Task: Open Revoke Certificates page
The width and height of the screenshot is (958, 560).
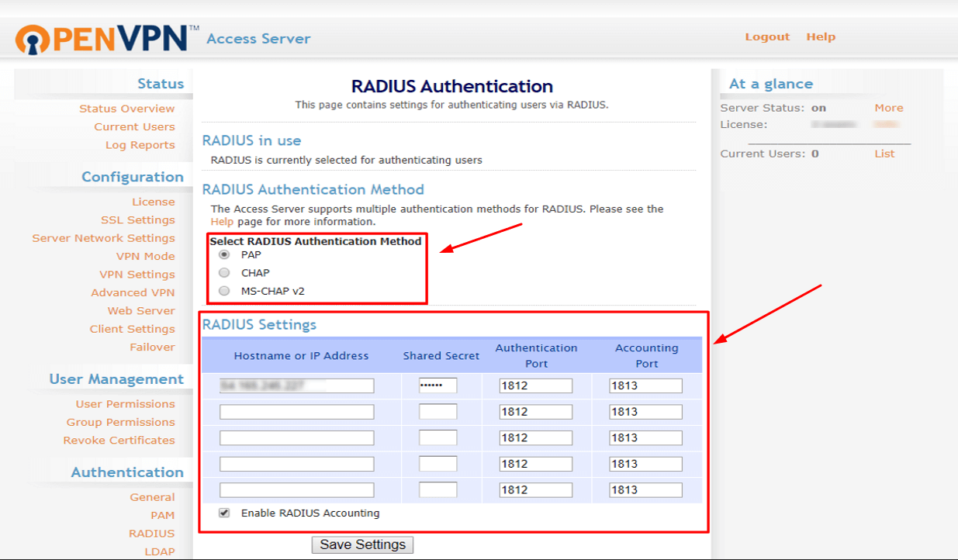Action: (x=119, y=440)
